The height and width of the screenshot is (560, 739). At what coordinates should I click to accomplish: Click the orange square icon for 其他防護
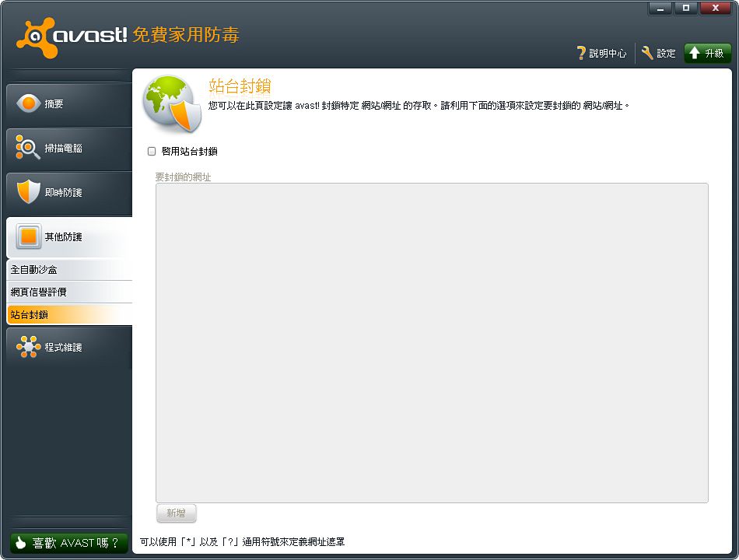(x=29, y=236)
